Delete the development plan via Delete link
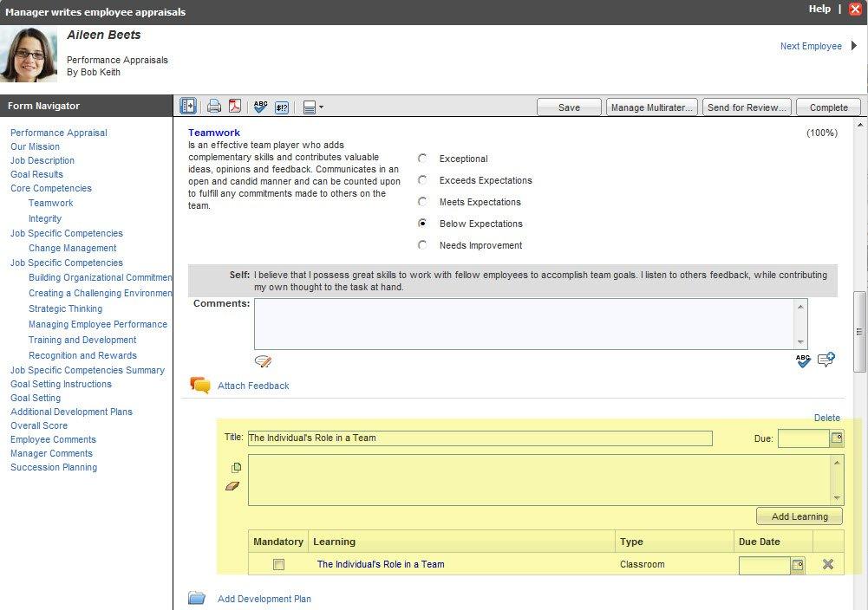This screenshot has height=610, width=868. 827,418
